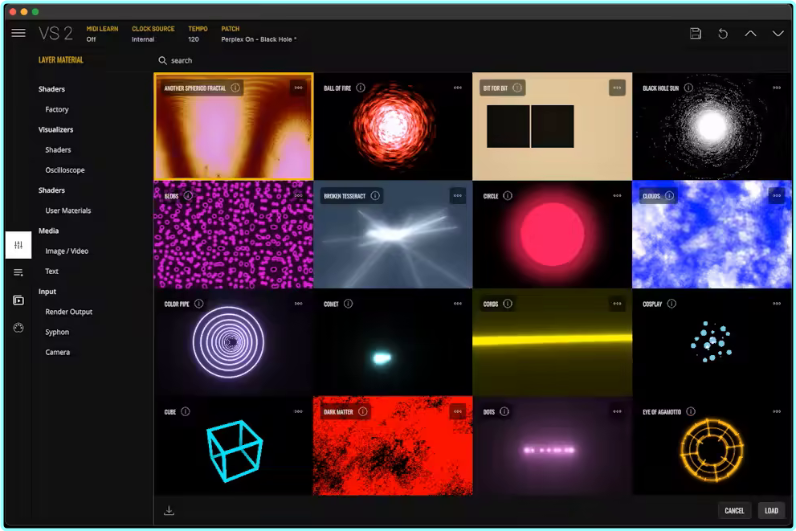Show info for Another Spheroid Fractal

coord(236,88)
